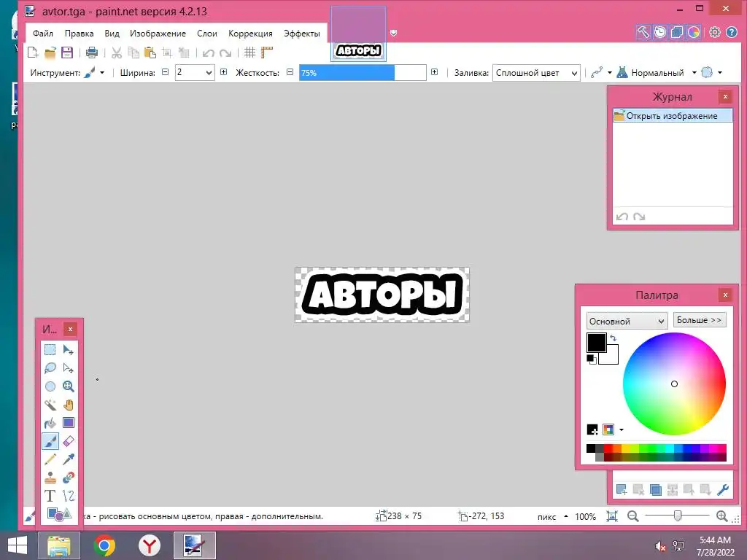Click the Duplicate layer icon
This screenshot has height=560, width=747.
coord(656,489)
